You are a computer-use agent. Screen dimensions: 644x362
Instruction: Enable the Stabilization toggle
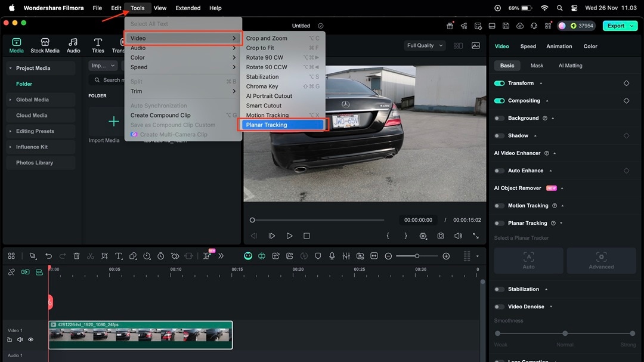(499, 289)
